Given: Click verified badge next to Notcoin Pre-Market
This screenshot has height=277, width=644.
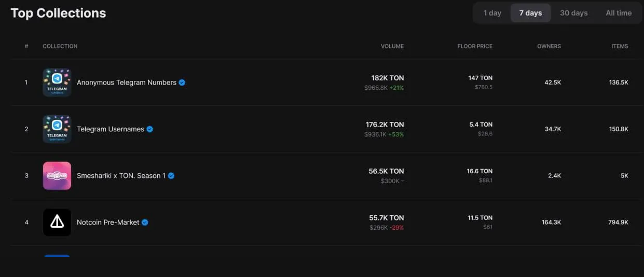Looking at the screenshot, I should coord(145,223).
